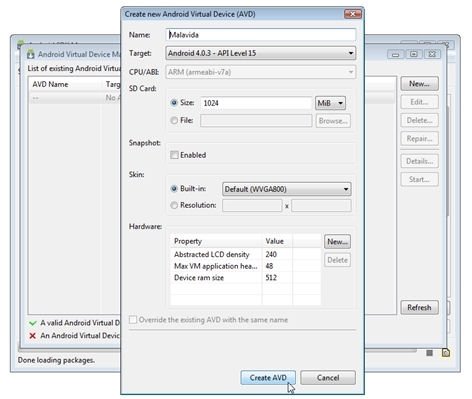Click Edit... button in AVD Manager window
Screen dimensions: 472x399
[419, 102]
